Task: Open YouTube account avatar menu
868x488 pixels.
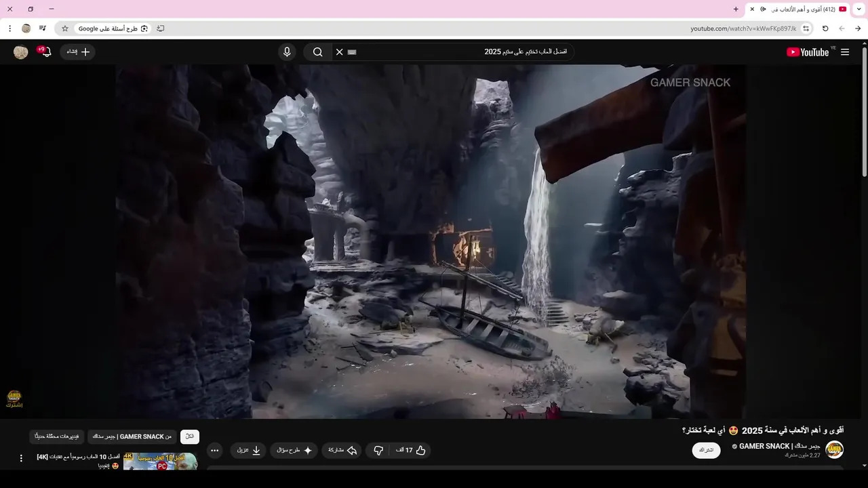Action: 21,52
